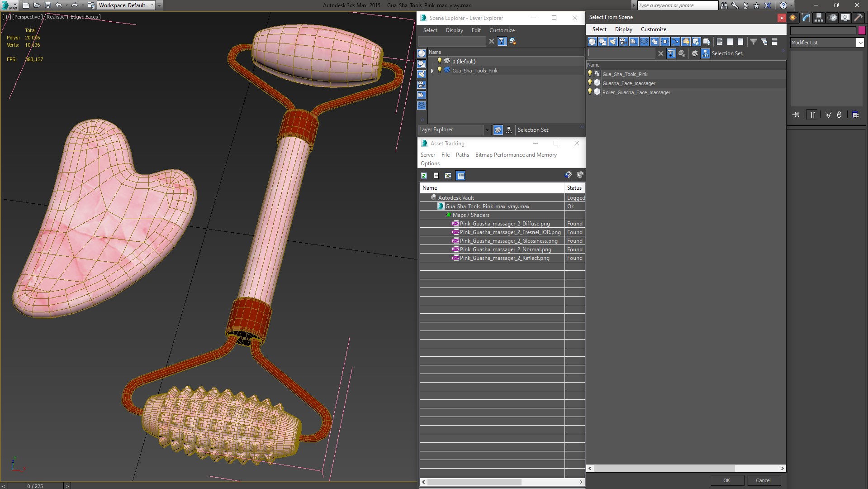
Task: Switch to the Hierarchy command panel tab
Action: click(x=819, y=18)
